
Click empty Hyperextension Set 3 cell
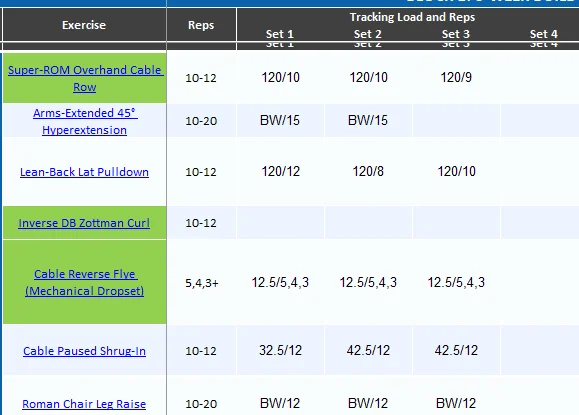[456, 120]
